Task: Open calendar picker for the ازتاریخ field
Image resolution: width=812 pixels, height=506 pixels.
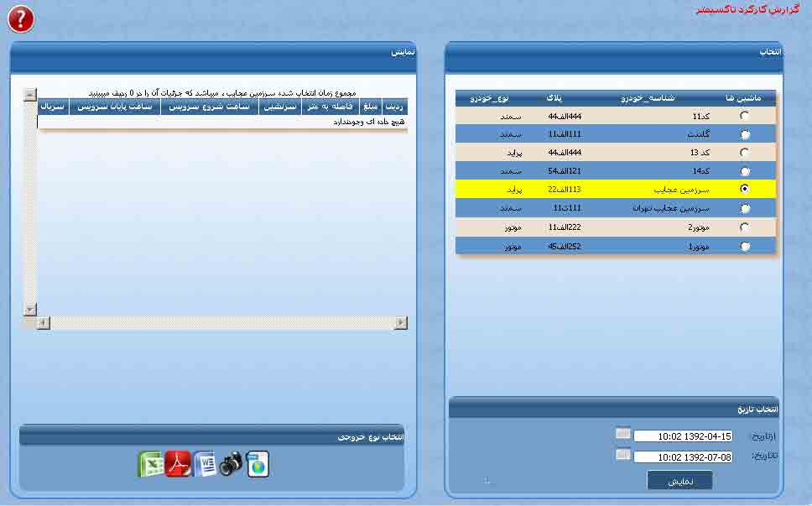Action: click(622, 434)
